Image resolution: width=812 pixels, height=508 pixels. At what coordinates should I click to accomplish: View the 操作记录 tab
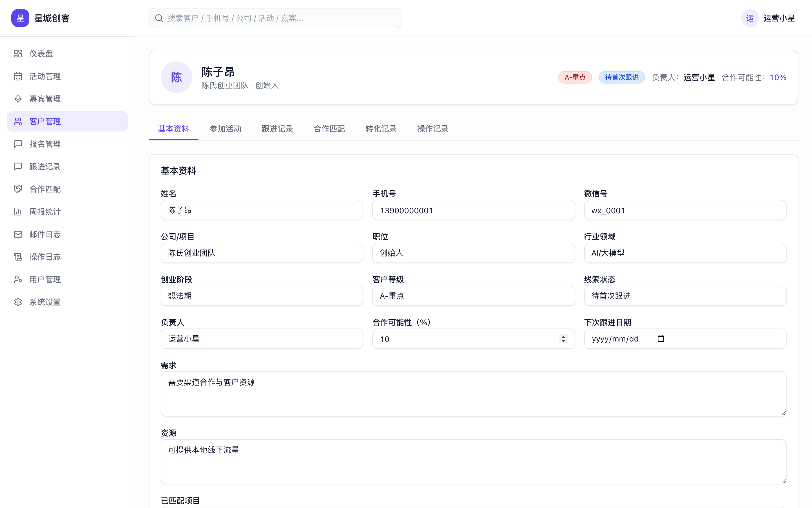tap(433, 129)
